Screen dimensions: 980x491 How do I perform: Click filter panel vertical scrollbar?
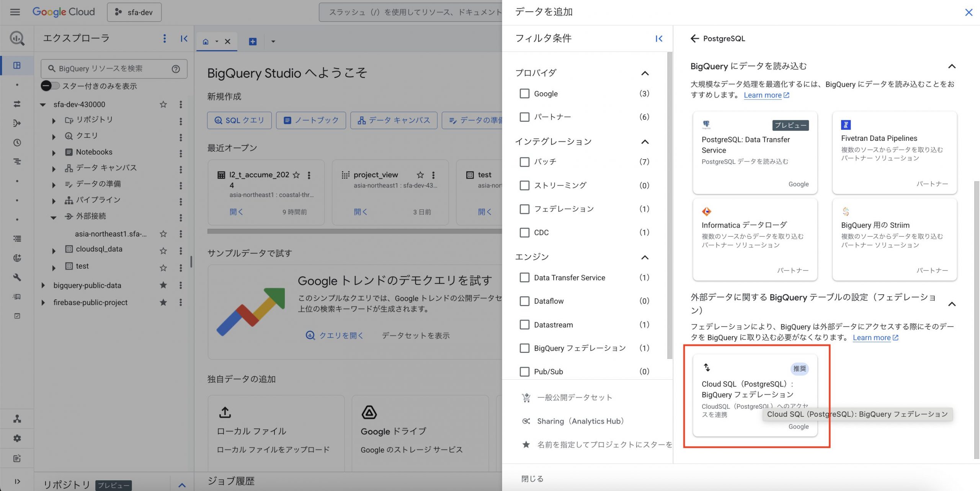coord(670,206)
